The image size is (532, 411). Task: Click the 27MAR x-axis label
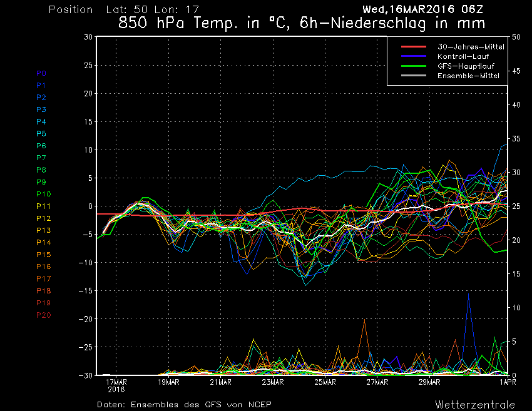(377, 382)
